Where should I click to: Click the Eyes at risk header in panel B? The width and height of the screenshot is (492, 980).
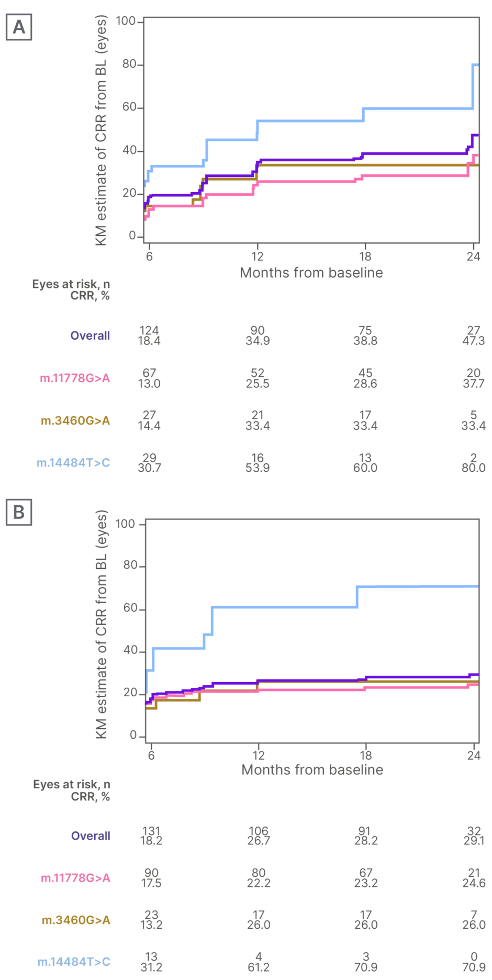(x=72, y=785)
